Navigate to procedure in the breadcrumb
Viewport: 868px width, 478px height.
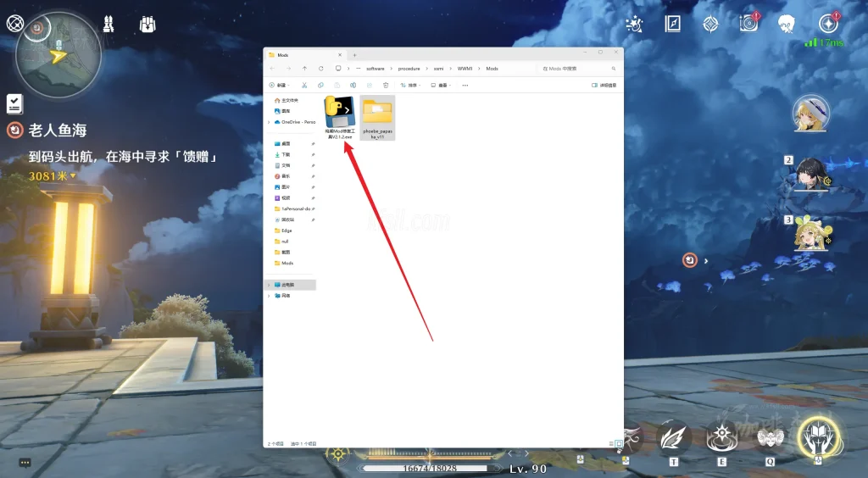[x=409, y=69]
